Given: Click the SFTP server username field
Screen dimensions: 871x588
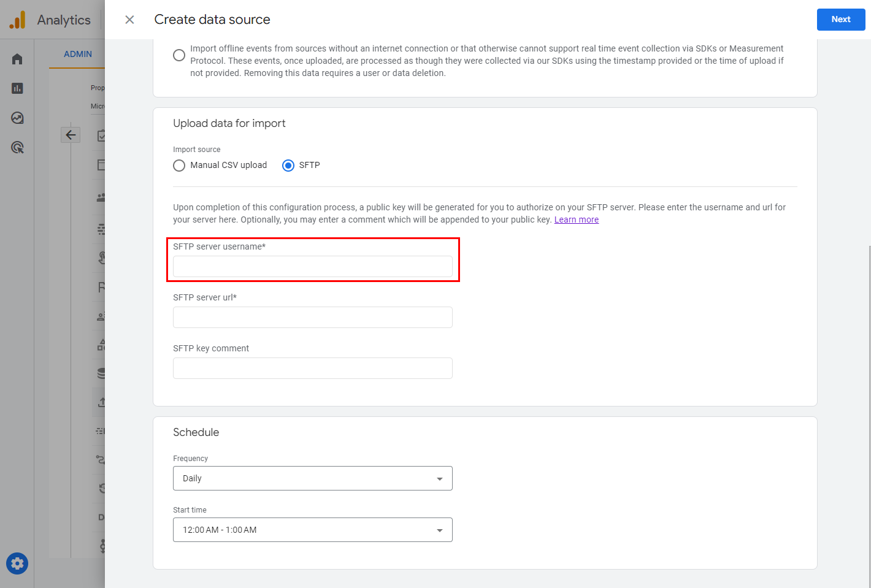Looking at the screenshot, I should 312,267.
